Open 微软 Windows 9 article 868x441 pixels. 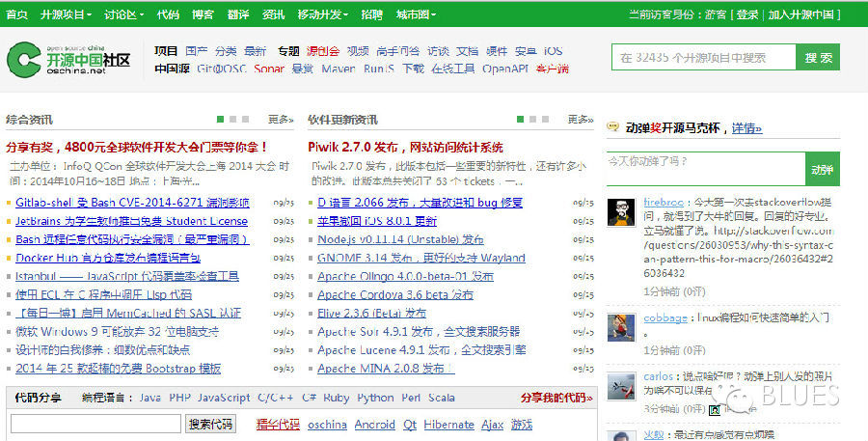pyautogui.click(x=117, y=332)
